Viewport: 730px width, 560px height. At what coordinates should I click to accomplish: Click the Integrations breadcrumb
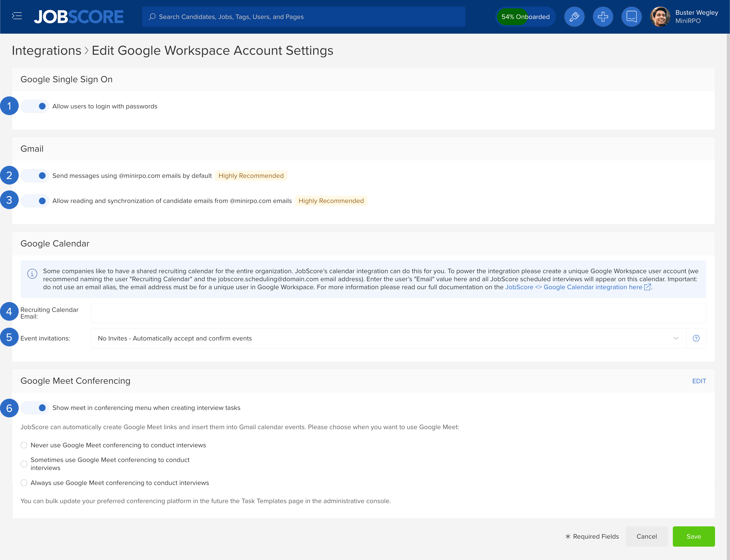pos(46,50)
